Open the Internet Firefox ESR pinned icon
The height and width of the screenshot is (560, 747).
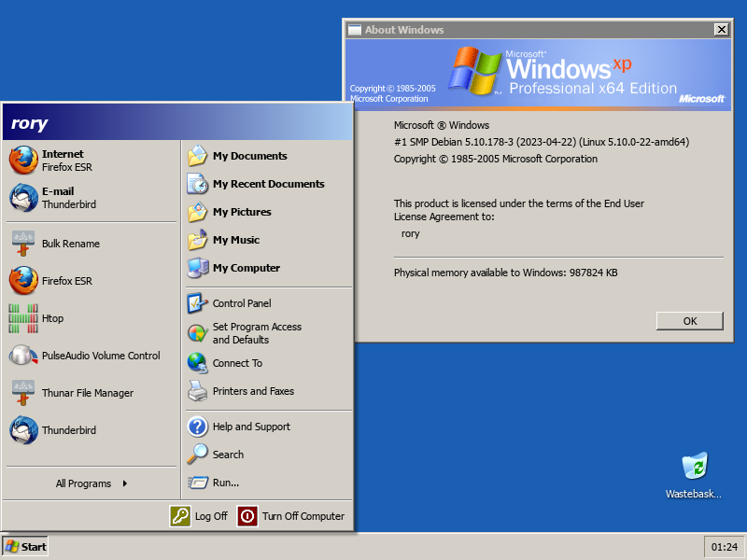[x=23, y=160]
